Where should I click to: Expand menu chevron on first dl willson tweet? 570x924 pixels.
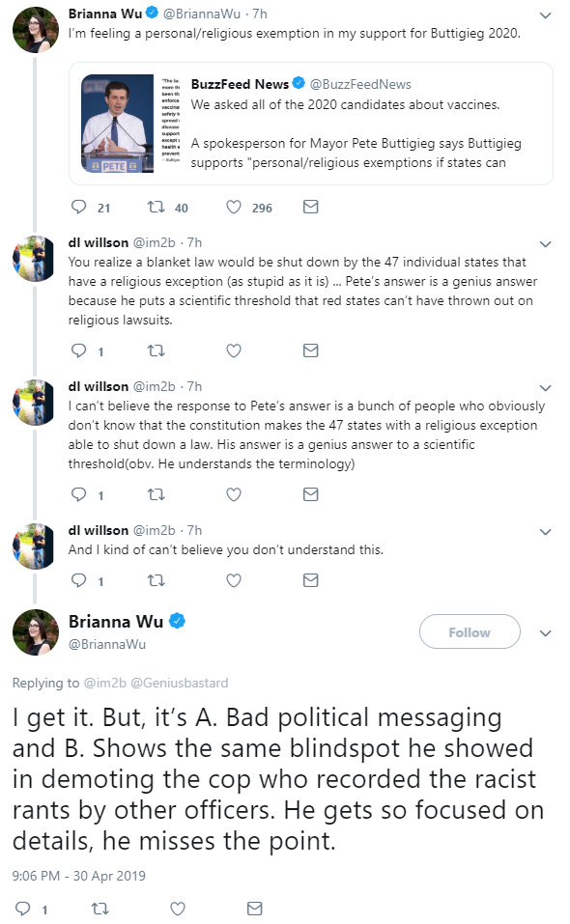pyautogui.click(x=546, y=244)
